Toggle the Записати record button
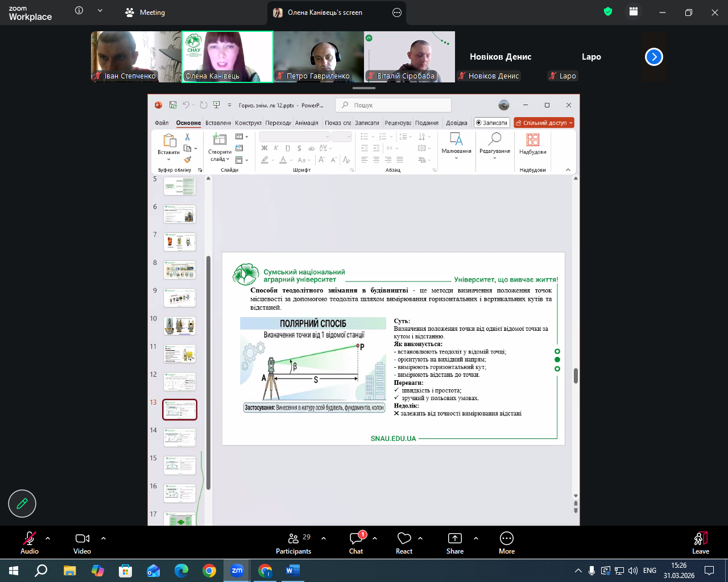This screenshot has height=582, width=728. [491, 123]
